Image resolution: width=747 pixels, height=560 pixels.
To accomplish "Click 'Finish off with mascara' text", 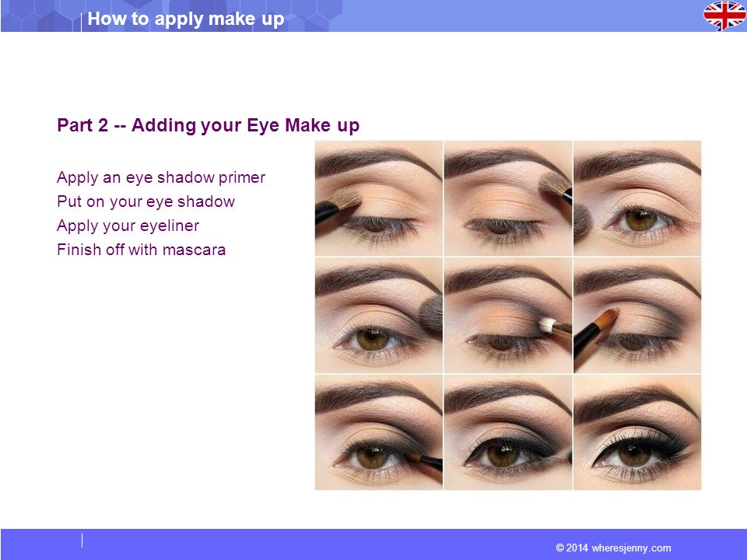I will (141, 250).
